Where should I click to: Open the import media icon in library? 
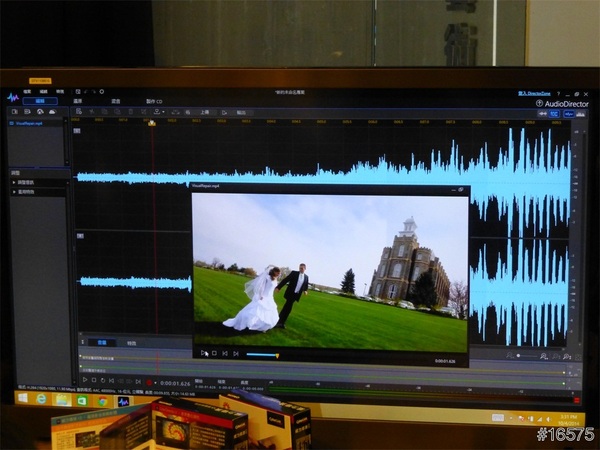(x=14, y=112)
